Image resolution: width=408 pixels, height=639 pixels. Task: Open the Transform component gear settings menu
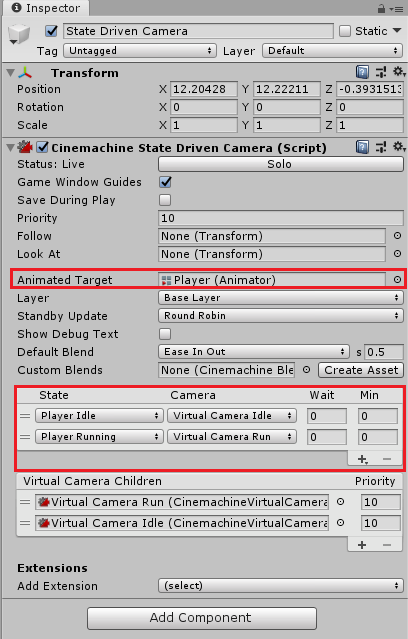tap(399, 72)
